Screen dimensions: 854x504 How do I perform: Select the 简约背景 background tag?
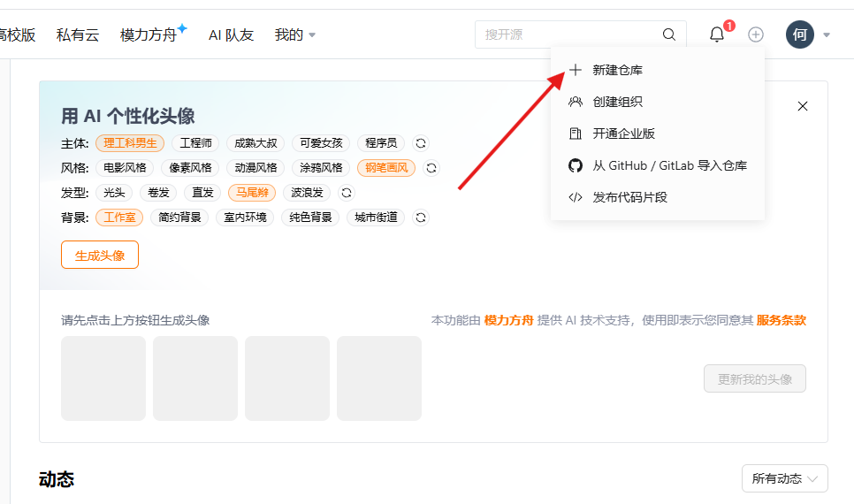pos(179,218)
